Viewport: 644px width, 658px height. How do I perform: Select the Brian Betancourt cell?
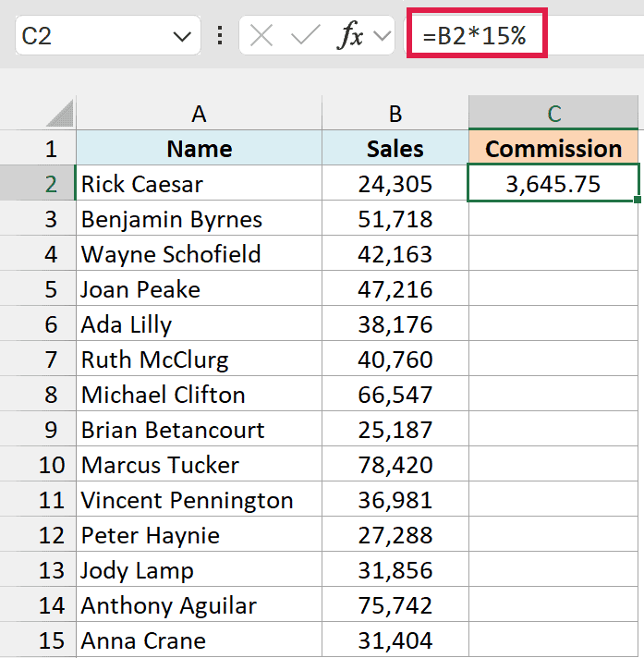coord(199,429)
